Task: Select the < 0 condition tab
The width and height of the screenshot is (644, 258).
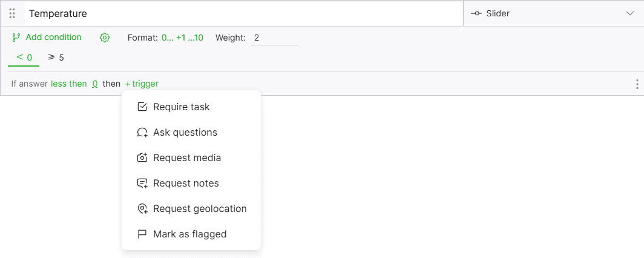Action: point(24,58)
